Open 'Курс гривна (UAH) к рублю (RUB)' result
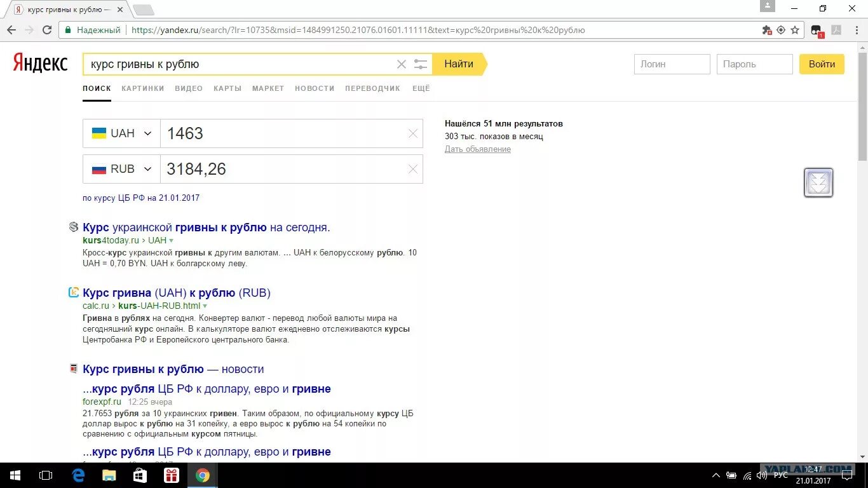This screenshot has width=868, height=488. pos(177,293)
